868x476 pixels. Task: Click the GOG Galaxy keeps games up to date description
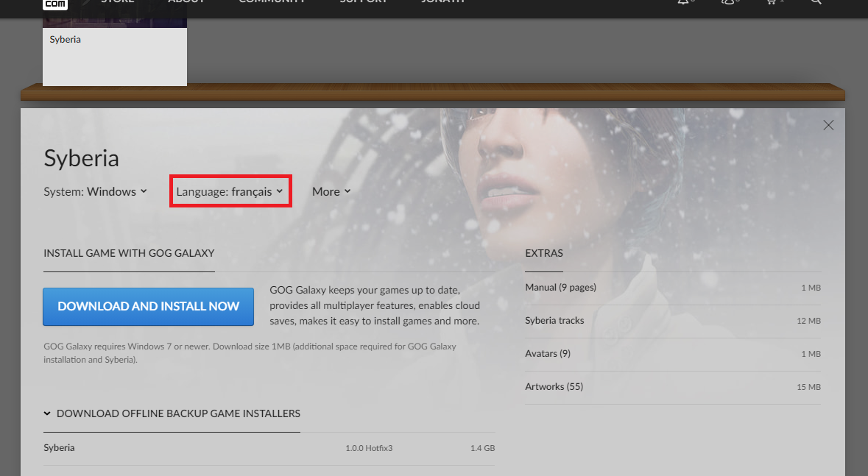click(375, 305)
